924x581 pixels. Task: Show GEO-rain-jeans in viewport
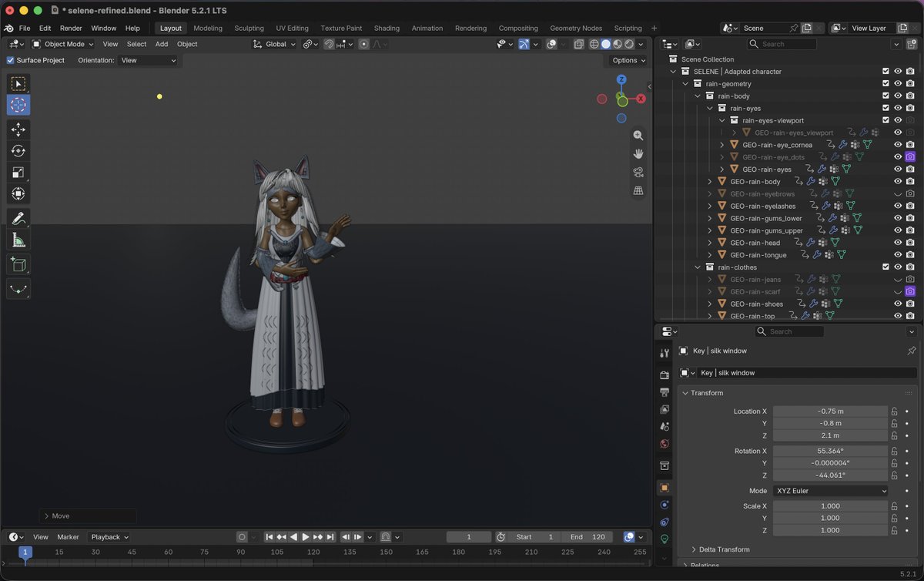898,280
